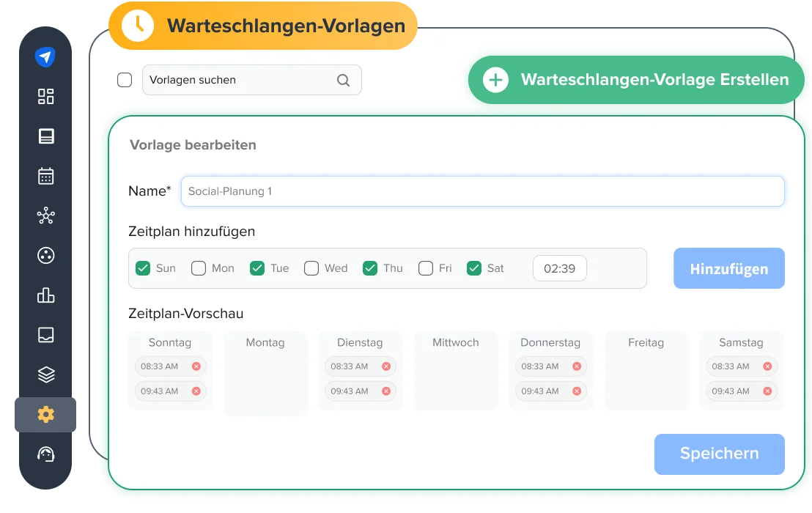Click the Social-Planung 1 name field
This screenshot has width=812, height=513.
point(484,191)
